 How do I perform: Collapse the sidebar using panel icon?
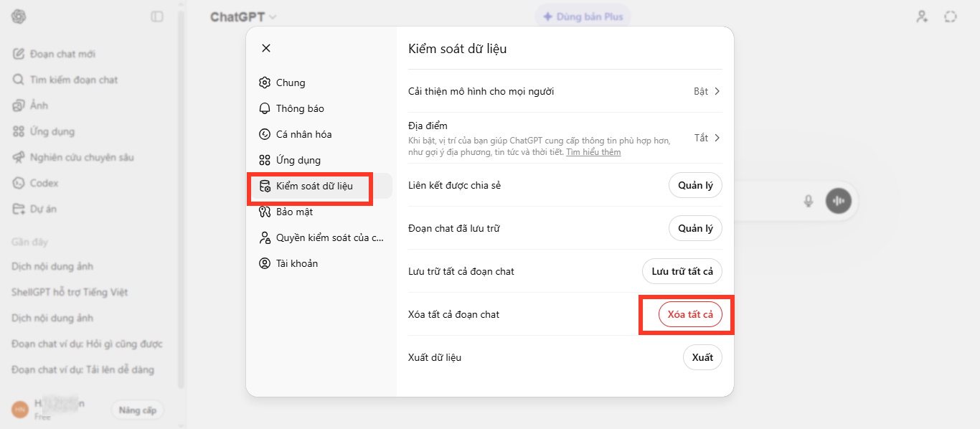coord(157,16)
